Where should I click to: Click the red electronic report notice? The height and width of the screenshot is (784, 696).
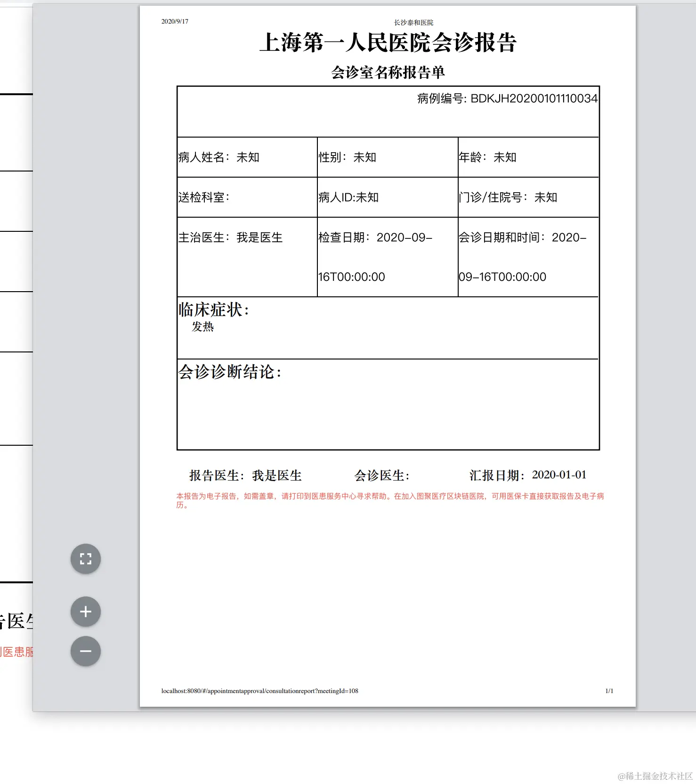390,500
